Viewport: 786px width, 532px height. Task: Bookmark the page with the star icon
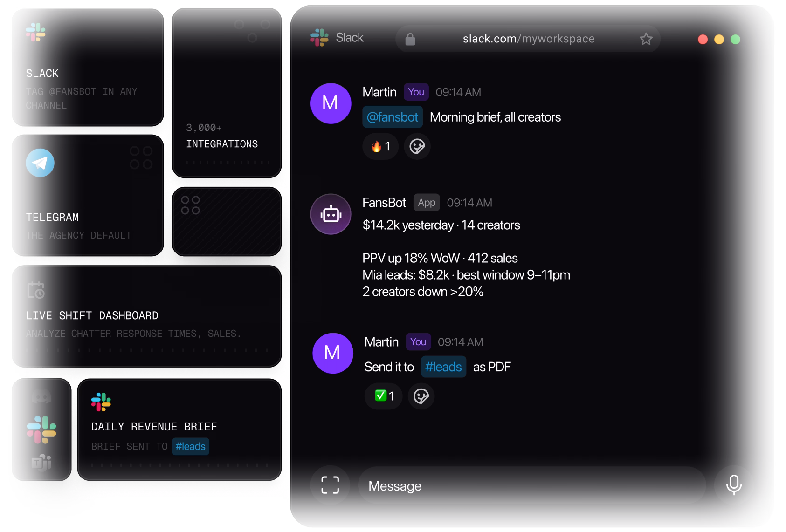tap(646, 39)
